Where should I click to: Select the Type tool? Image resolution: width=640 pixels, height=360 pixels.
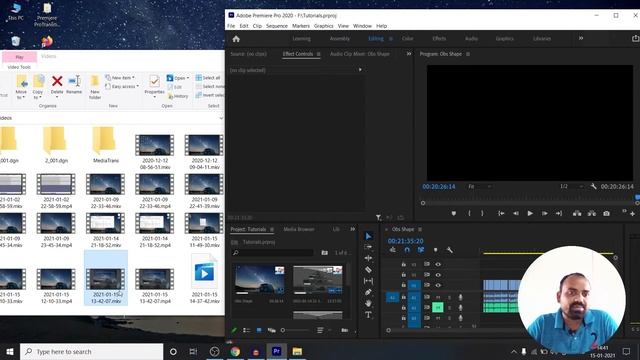click(368, 315)
